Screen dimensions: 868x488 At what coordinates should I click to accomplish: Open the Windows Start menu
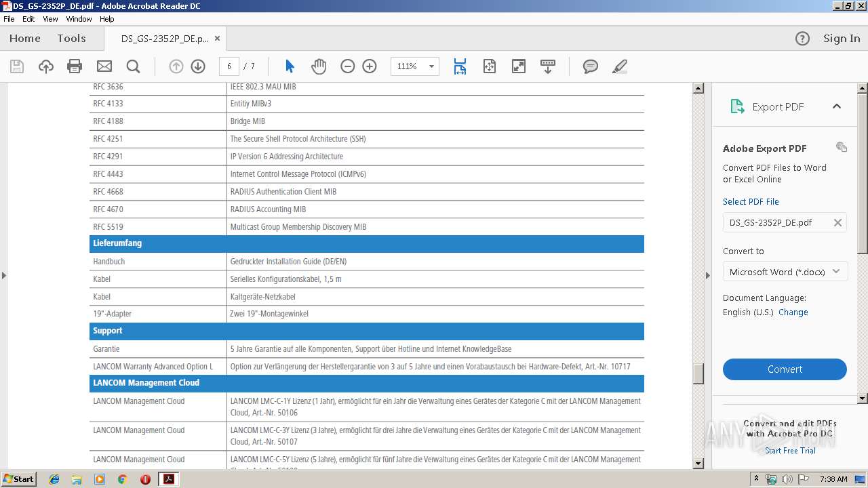pyautogui.click(x=19, y=479)
